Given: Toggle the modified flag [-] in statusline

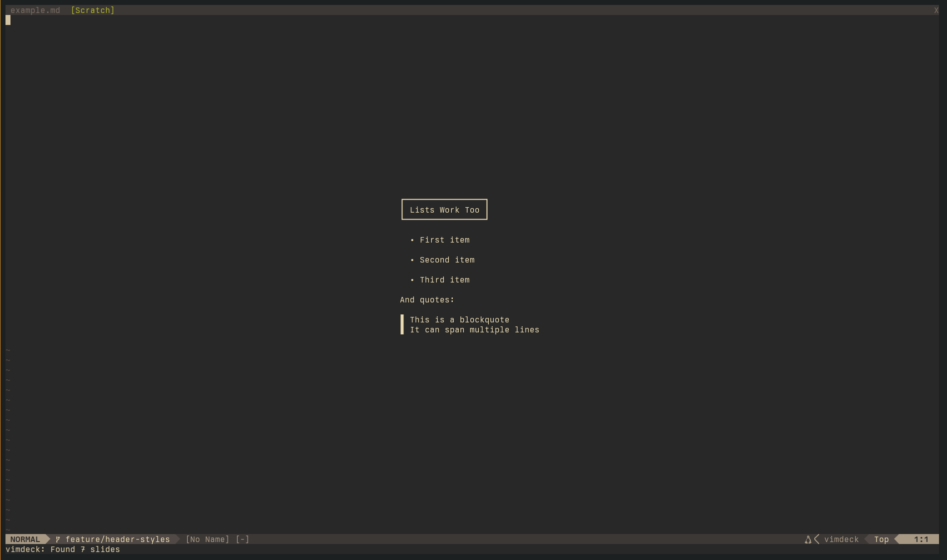Looking at the screenshot, I should (243, 540).
